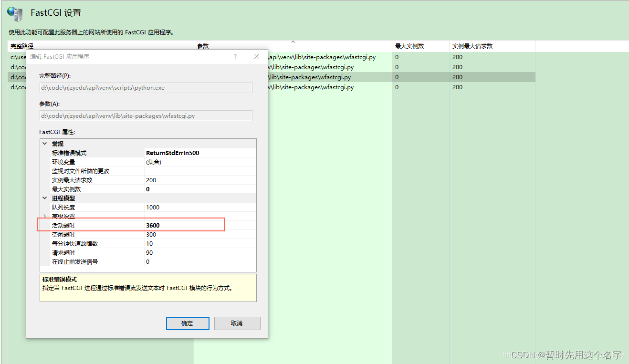Image resolution: width=629 pixels, height=364 pixels.
Task: Expand the 高级设置 property row
Action: click(45, 216)
